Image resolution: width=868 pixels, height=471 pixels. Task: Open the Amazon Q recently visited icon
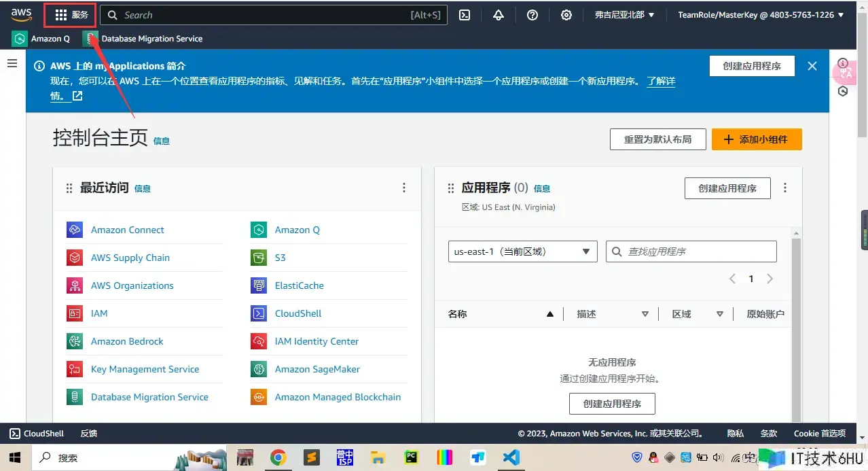(x=259, y=230)
